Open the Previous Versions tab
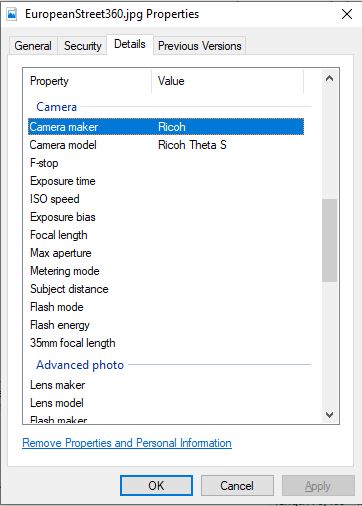Screen dimensions: 362x506 200,46
